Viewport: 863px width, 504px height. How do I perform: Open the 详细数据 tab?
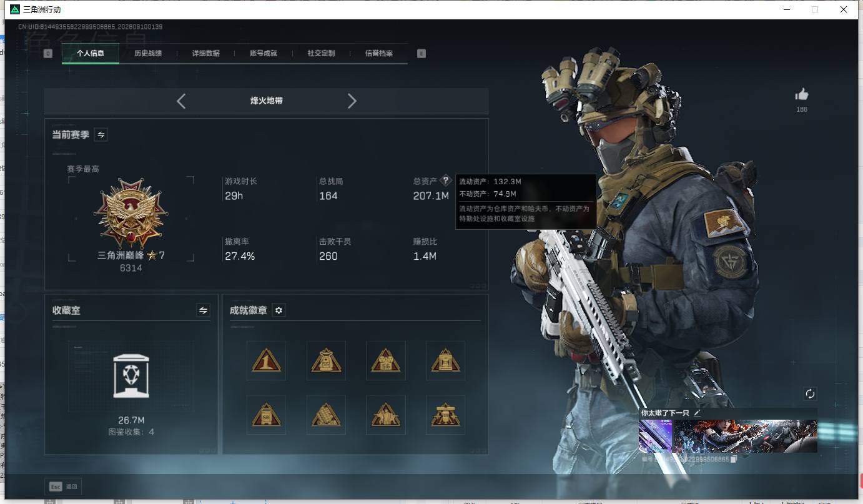(x=206, y=53)
